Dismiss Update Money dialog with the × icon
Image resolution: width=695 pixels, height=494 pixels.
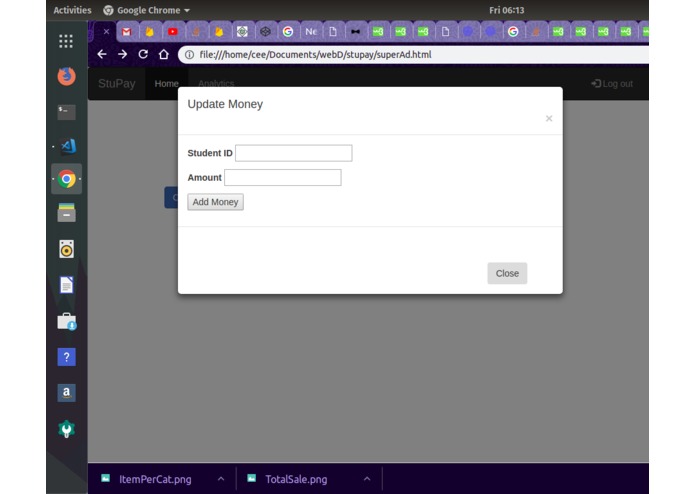click(x=549, y=118)
